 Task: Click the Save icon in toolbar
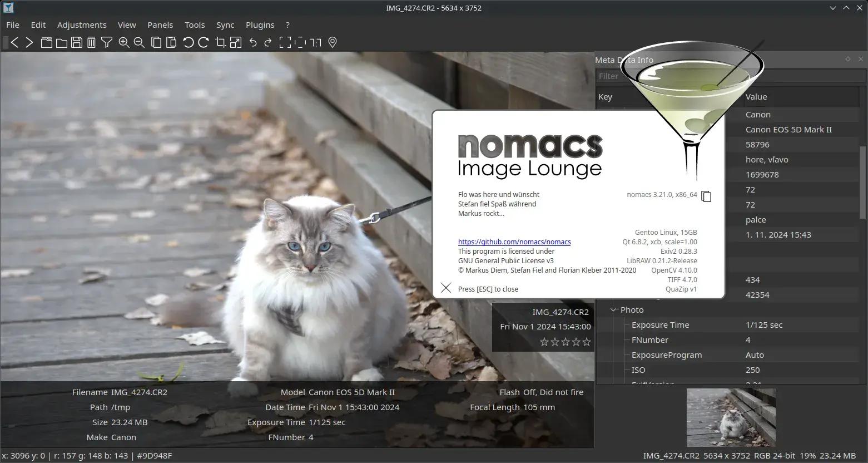[x=77, y=42]
